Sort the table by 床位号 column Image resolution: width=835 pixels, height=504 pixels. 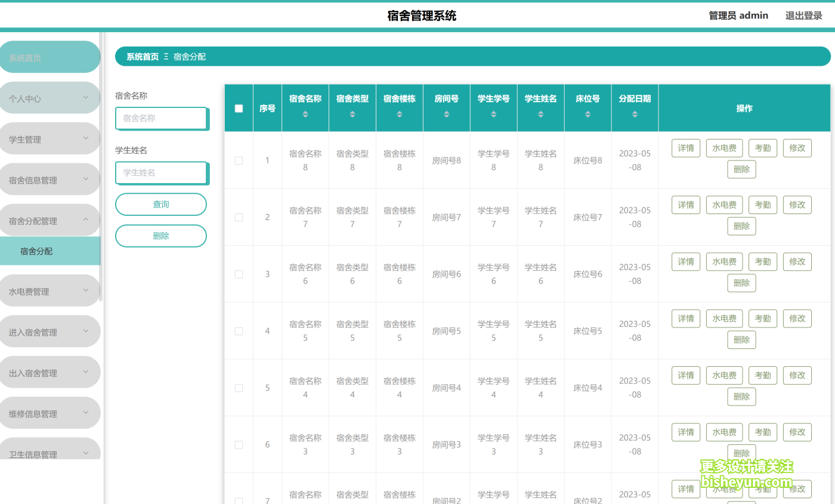click(587, 114)
